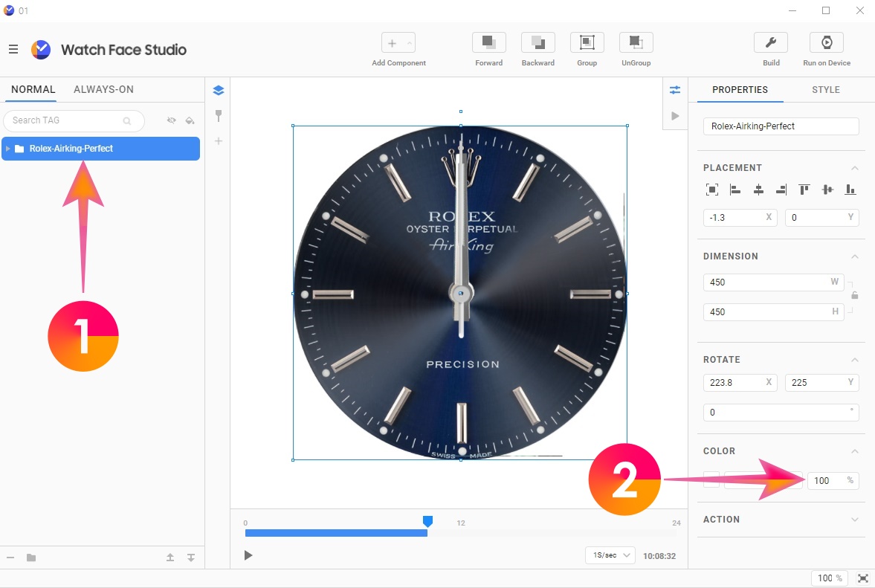Select the Rolex-Airking-Perfect layer
Screen dimensions: 875x588
click(101, 149)
